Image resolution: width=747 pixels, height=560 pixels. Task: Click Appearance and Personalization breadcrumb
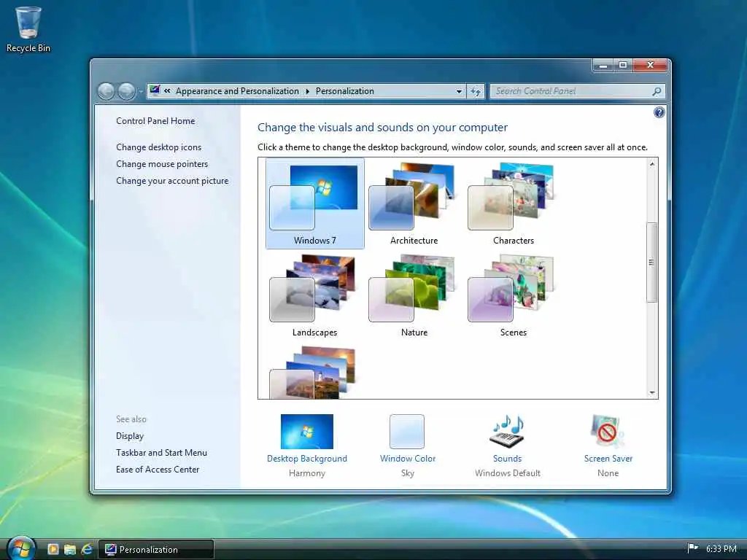(x=237, y=91)
